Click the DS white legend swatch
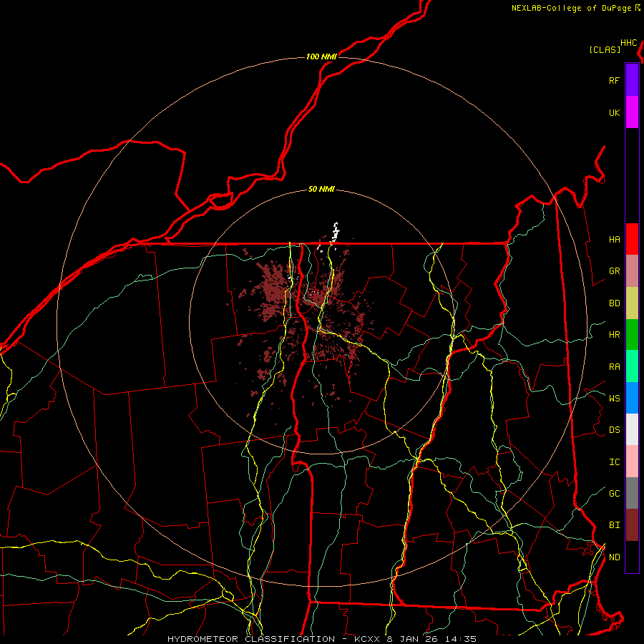The height and width of the screenshot is (644, 644). click(632, 429)
